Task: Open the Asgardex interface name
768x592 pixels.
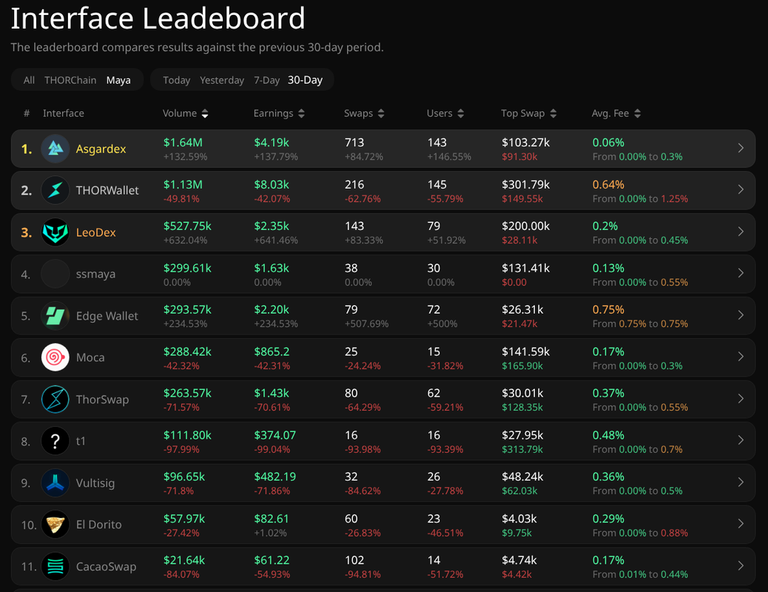Action: point(101,149)
